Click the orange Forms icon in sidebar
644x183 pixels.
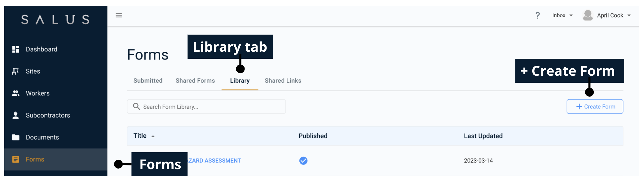point(16,160)
